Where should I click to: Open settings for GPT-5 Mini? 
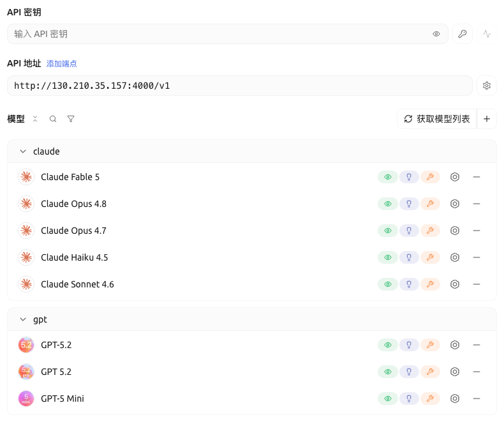454,399
